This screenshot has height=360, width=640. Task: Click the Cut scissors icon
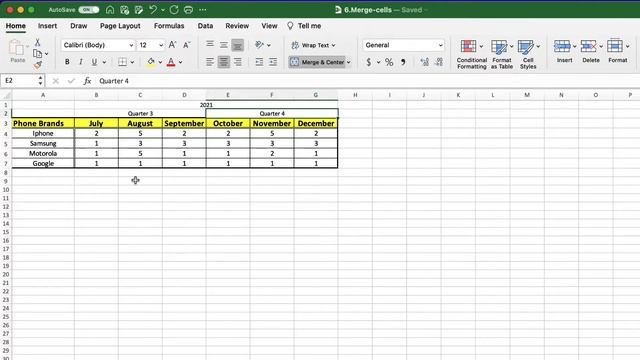click(x=37, y=42)
